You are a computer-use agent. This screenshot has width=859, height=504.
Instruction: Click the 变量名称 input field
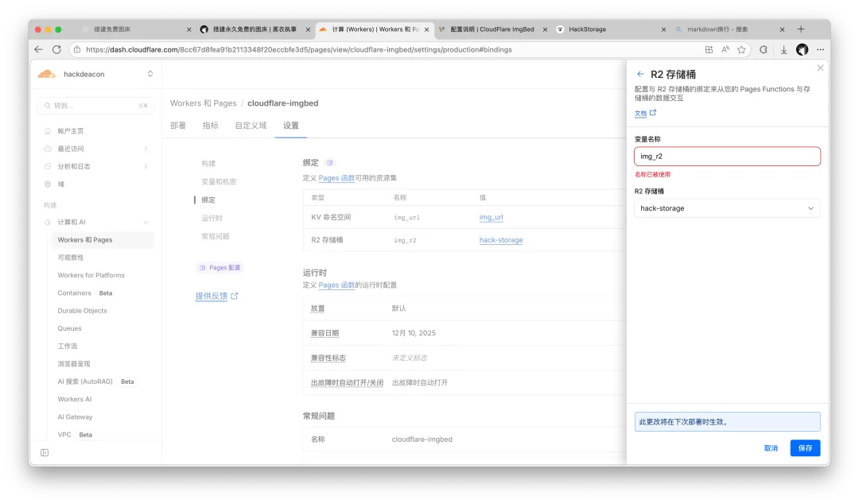tap(727, 156)
